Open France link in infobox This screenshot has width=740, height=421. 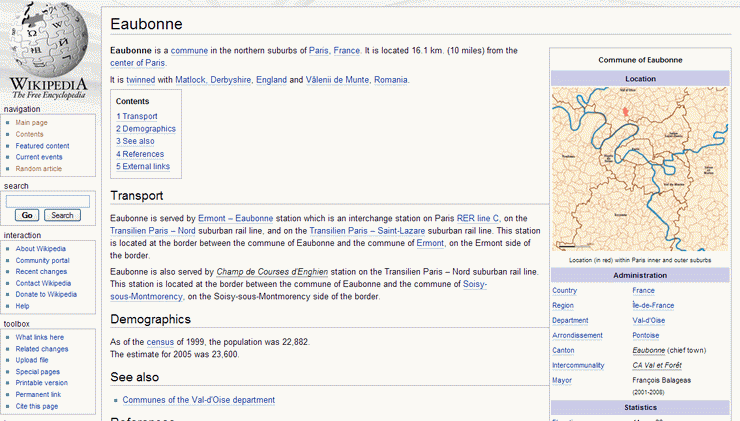[644, 291]
